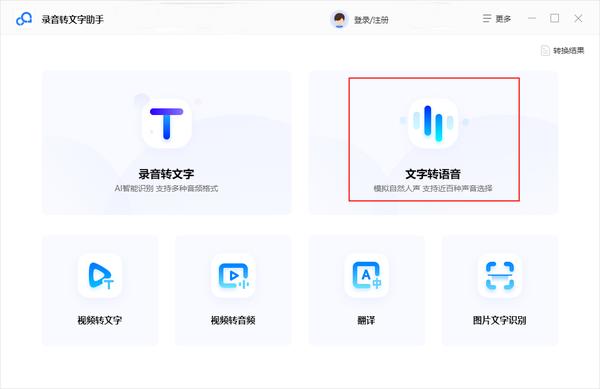Click 模拟自然人声 description text

(397, 189)
